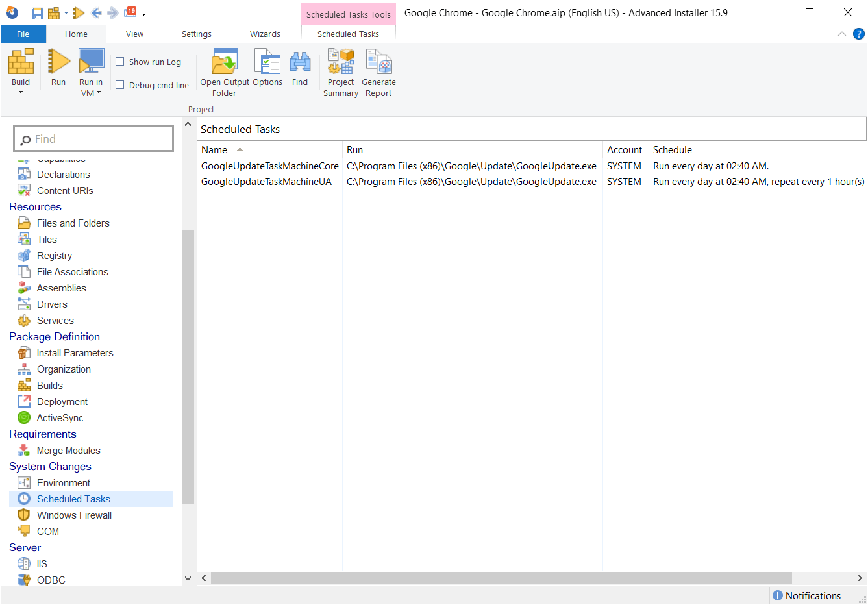Image resolution: width=868 pixels, height=605 pixels.
Task: Open Builds page in sidebar
Action: click(x=50, y=385)
